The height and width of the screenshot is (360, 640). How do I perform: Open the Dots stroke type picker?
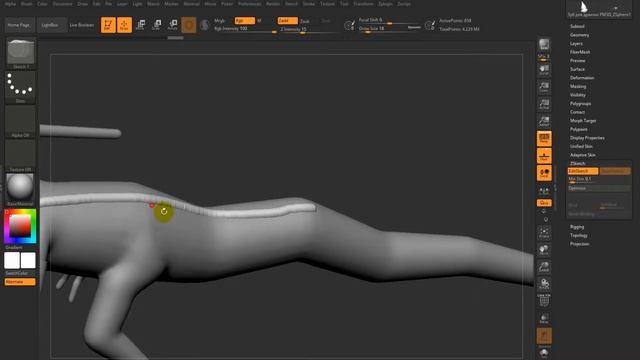pos(20,88)
